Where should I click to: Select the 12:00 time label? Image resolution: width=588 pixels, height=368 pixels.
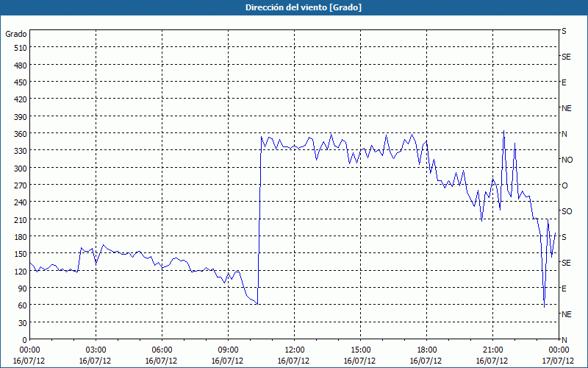[294, 350]
